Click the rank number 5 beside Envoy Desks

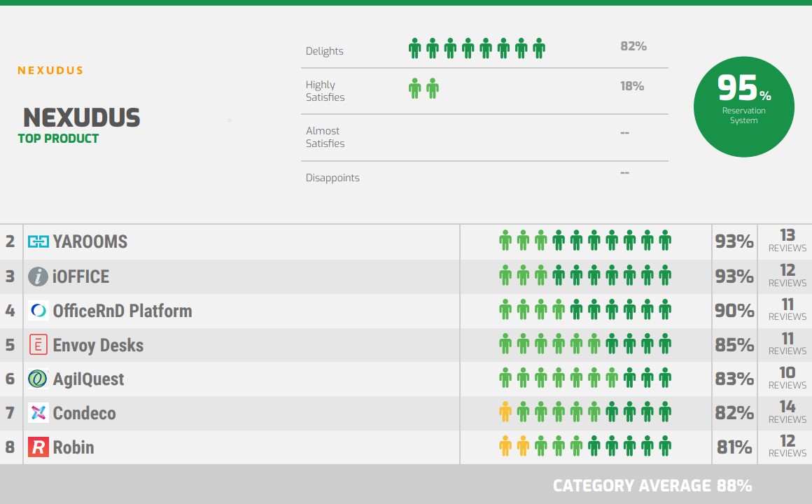click(x=10, y=345)
